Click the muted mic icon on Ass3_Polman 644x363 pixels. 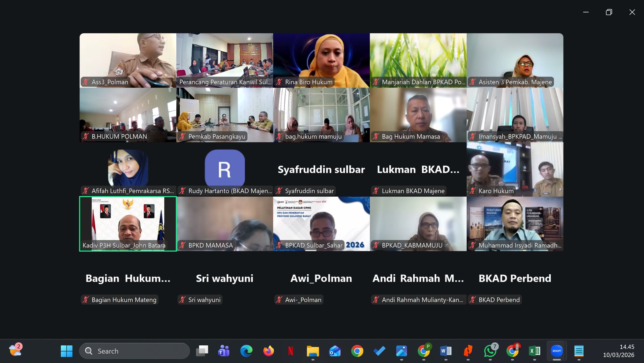point(86,82)
